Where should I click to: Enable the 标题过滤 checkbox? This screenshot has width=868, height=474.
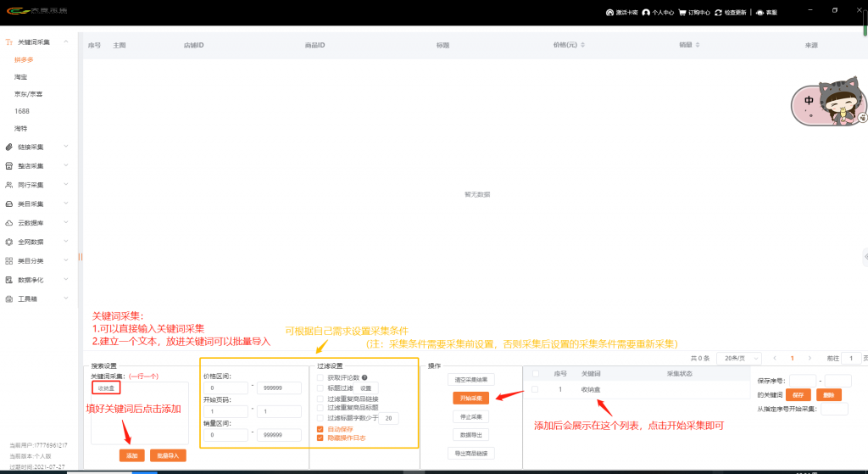pyautogui.click(x=320, y=388)
